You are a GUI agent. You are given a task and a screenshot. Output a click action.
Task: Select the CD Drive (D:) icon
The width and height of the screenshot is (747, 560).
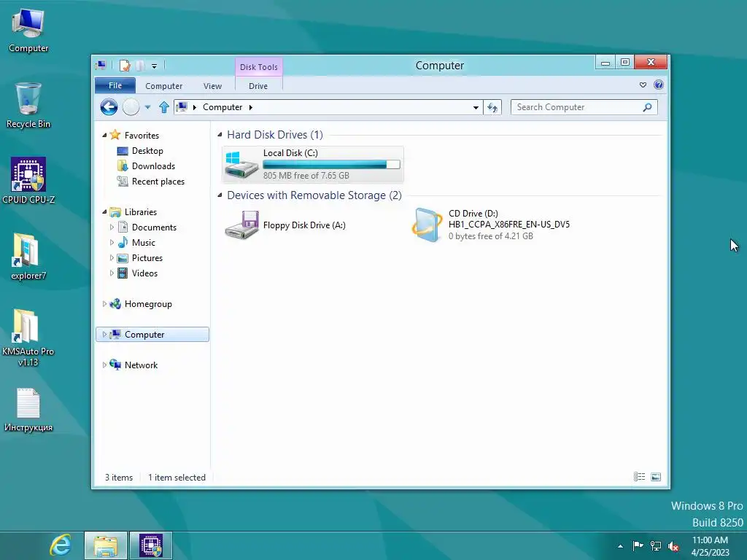(x=427, y=225)
